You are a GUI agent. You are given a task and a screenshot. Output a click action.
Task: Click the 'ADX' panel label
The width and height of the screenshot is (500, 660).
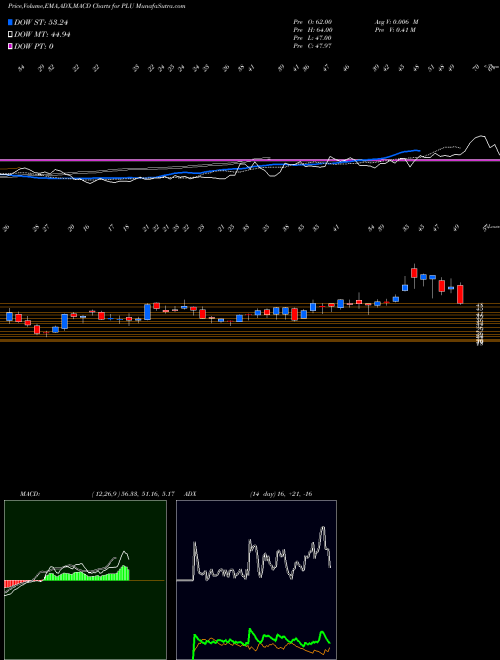191,494
